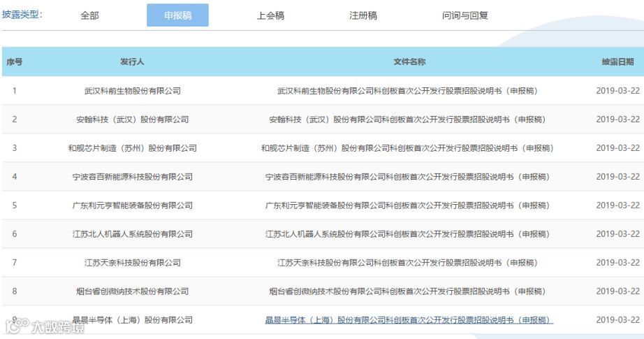The height and width of the screenshot is (339, 644).
Task: Select the 全部 disclosure type tab
Action: click(x=89, y=15)
